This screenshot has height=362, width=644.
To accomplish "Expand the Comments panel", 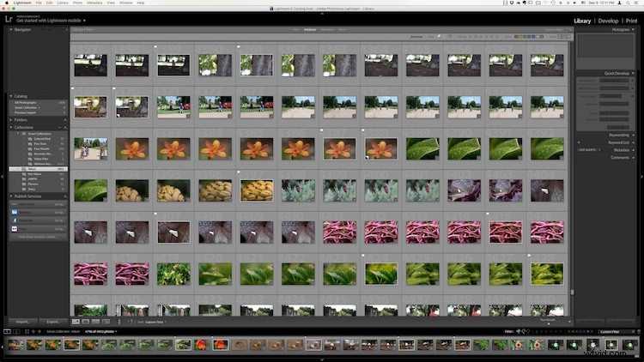I will point(633,158).
